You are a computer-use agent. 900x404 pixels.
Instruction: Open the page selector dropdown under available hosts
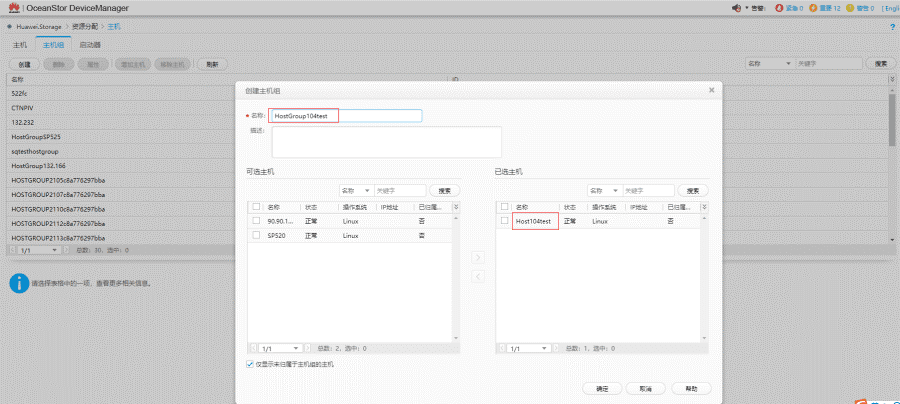pos(278,348)
